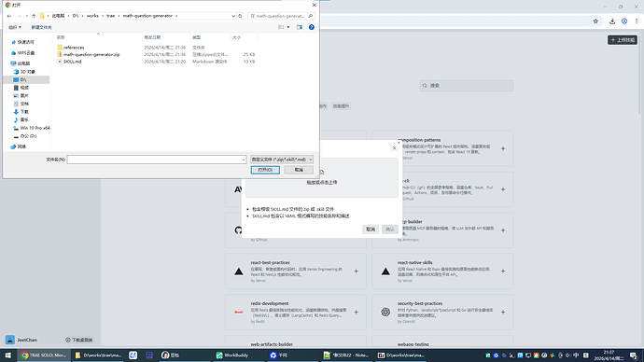Add the redis-development skill
644x362 pixels.
tap(357, 313)
